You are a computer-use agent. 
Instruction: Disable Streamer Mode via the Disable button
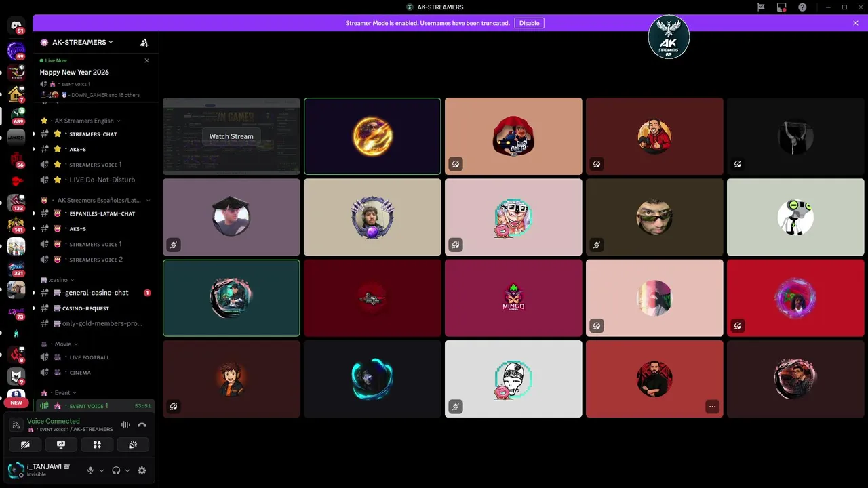(x=530, y=23)
